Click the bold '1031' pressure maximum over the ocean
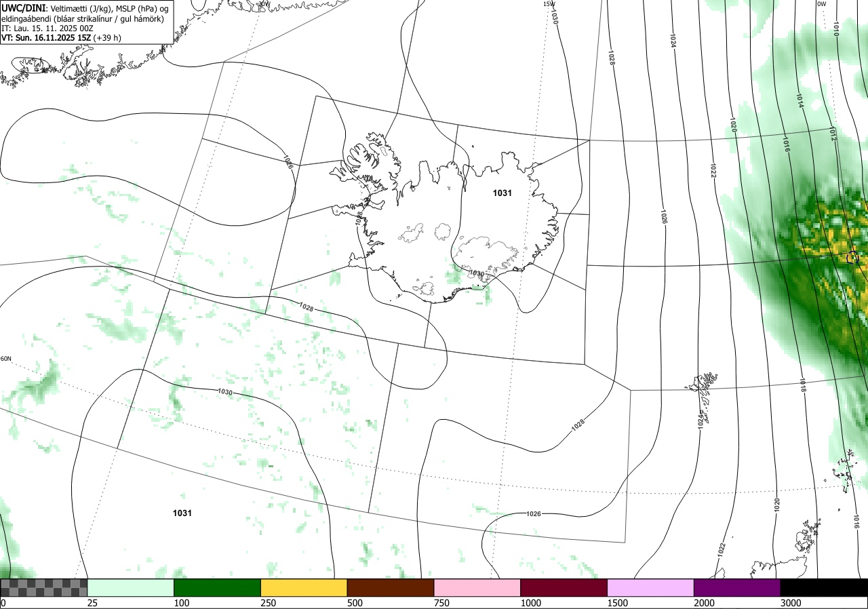868x609 pixels. [182, 513]
